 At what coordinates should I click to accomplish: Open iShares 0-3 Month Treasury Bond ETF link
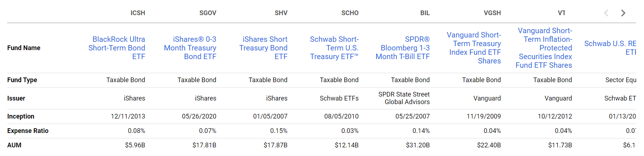[190, 48]
